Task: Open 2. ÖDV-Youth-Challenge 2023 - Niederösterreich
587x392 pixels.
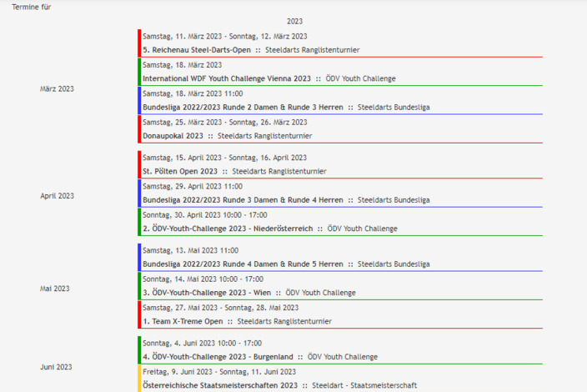Action: tap(228, 229)
